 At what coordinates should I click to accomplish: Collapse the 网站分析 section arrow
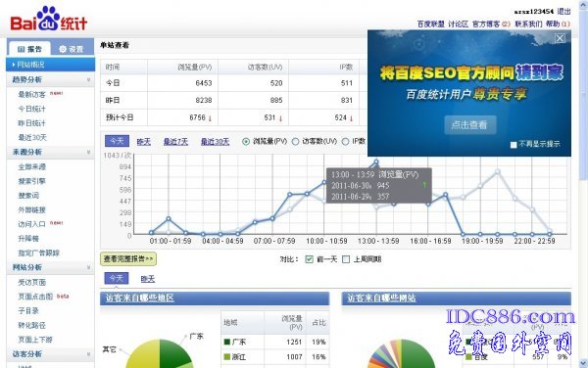pos(88,267)
